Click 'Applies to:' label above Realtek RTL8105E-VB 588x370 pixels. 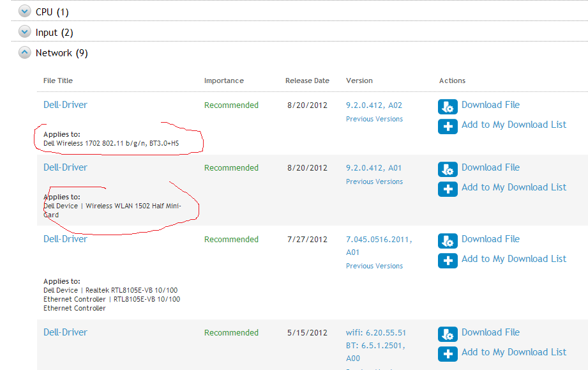(62, 281)
